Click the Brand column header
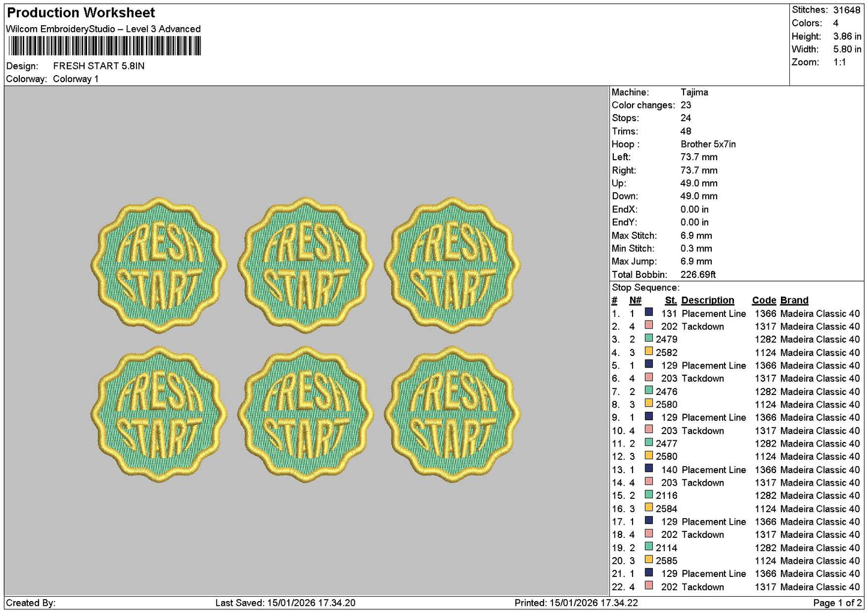868x613 pixels. (x=794, y=300)
